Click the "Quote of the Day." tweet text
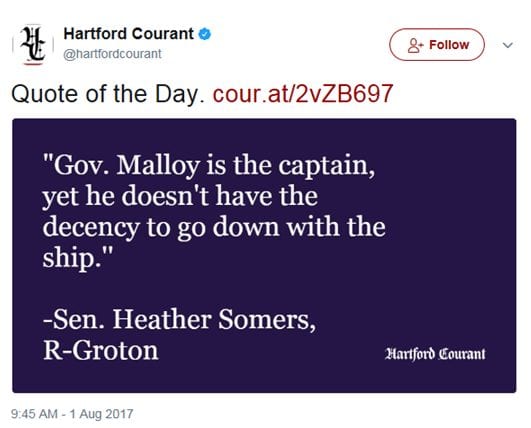 pos(108,93)
